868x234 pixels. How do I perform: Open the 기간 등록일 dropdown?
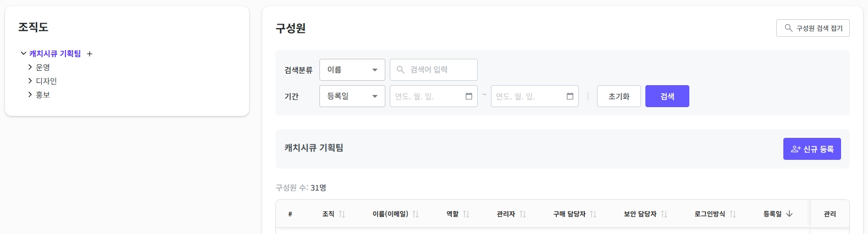352,96
